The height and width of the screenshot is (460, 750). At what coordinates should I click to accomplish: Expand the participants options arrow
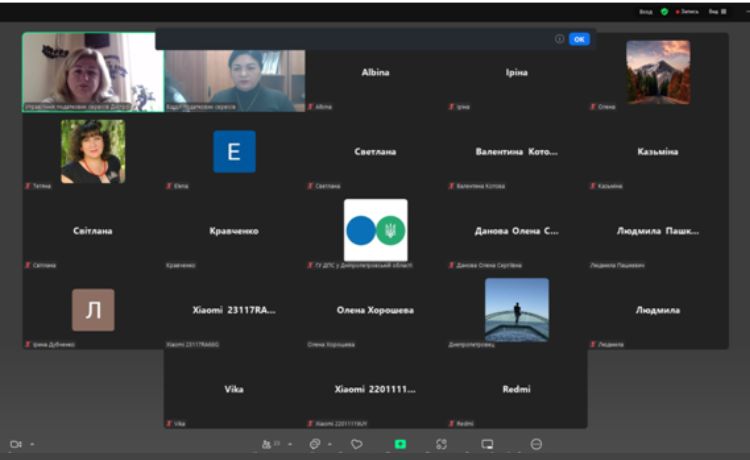290,444
